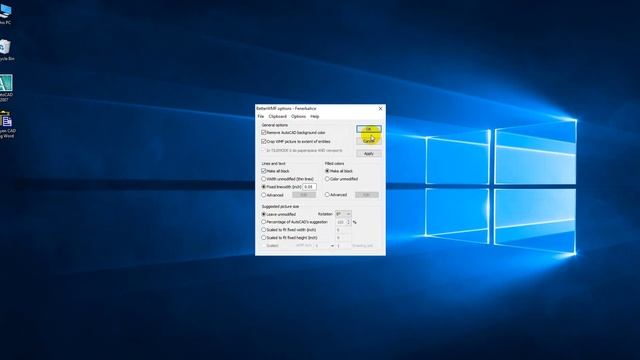Viewport: 640px width, 360px height.
Task: Select Width unmodified (thin lines) option
Action: point(264,179)
